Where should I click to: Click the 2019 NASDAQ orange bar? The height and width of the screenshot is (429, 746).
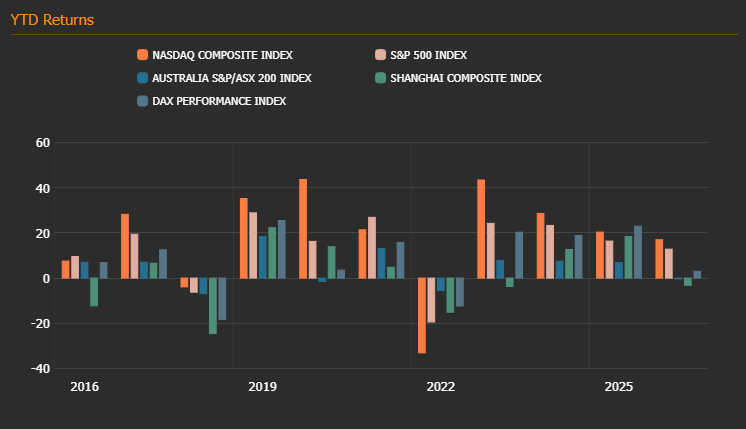[244, 238]
